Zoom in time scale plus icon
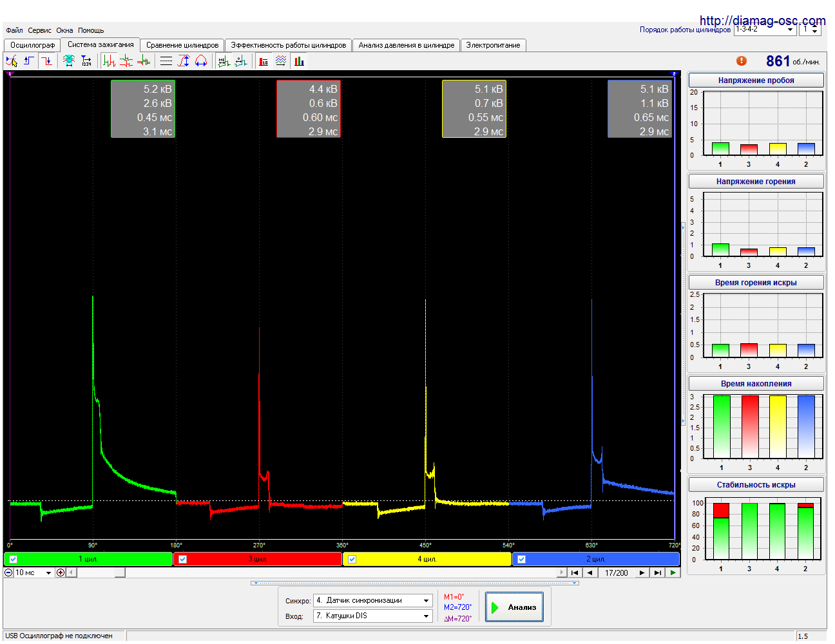This screenshot has height=644, width=835. click(61, 573)
